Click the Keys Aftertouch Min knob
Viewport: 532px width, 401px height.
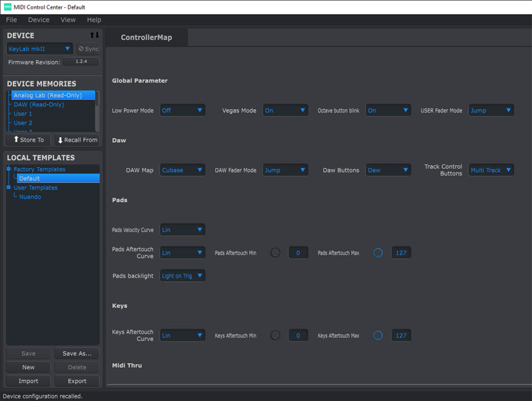(x=275, y=336)
